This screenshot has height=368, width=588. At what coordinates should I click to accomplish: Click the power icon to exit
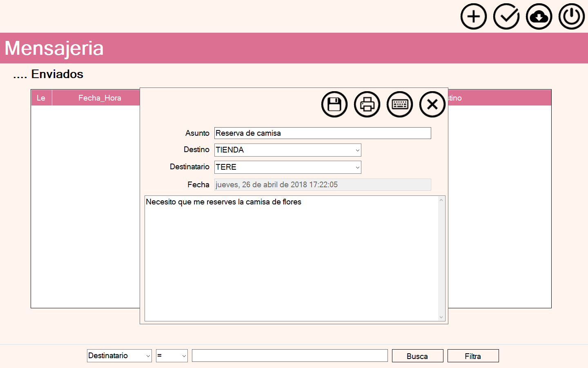click(x=571, y=17)
